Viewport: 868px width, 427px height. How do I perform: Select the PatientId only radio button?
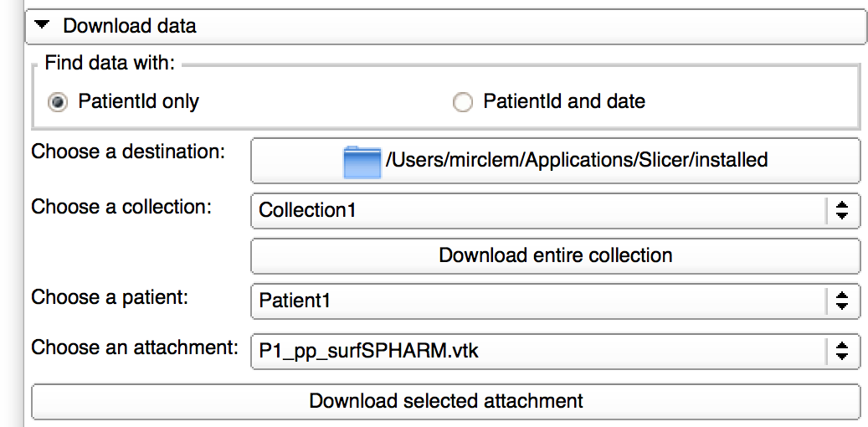[x=59, y=103]
